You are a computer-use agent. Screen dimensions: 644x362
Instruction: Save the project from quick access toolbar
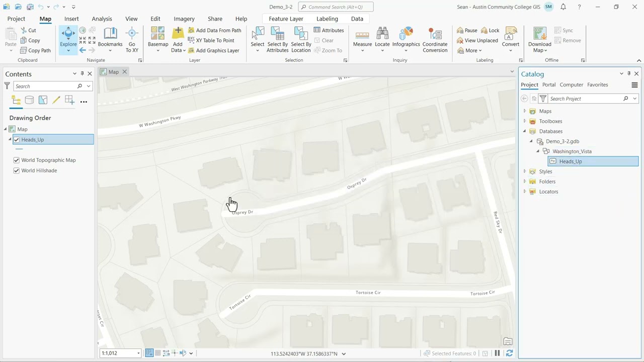(30, 7)
